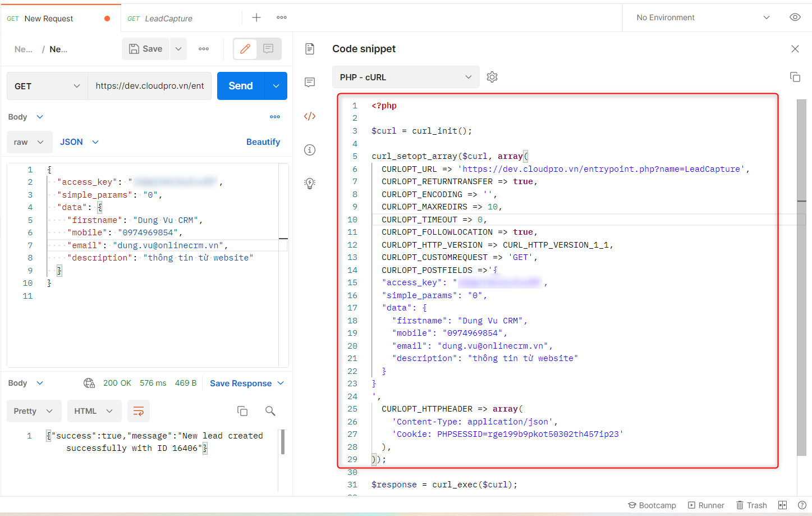The height and width of the screenshot is (516, 812).
Task: Open request actions three-dot menu beside Save
Action: pos(204,49)
